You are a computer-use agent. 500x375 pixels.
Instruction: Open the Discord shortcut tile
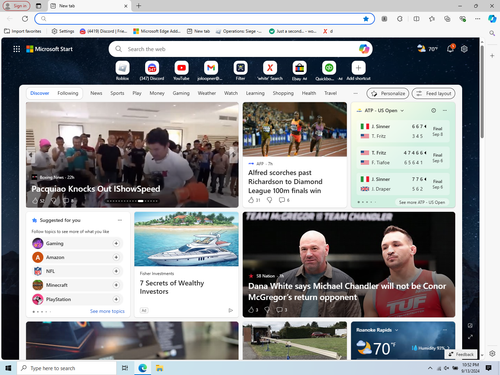pos(152,68)
